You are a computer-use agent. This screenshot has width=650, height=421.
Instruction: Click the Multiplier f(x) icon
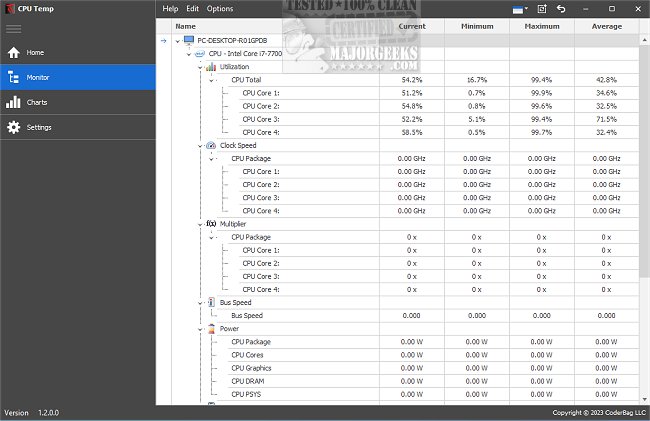coord(211,224)
